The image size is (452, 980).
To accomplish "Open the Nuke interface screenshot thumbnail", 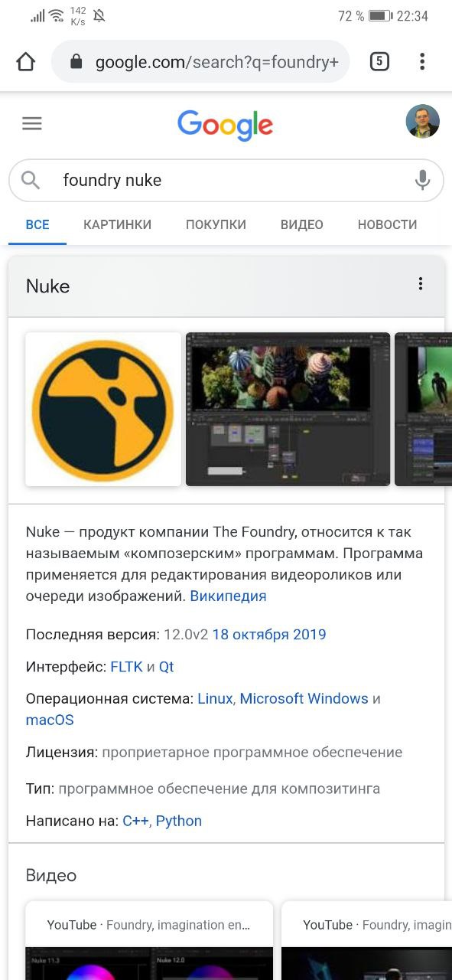I will (288, 409).
